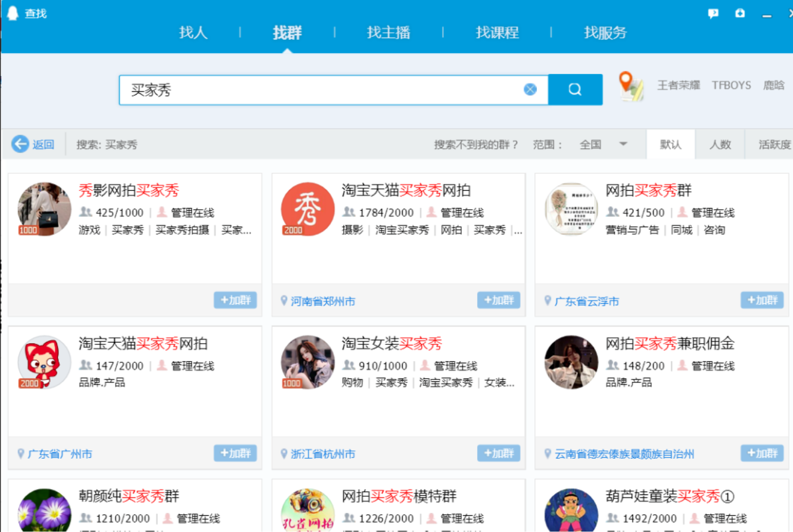Click the 全国 range selector text

pyautogui.click(x=590, y=144)
